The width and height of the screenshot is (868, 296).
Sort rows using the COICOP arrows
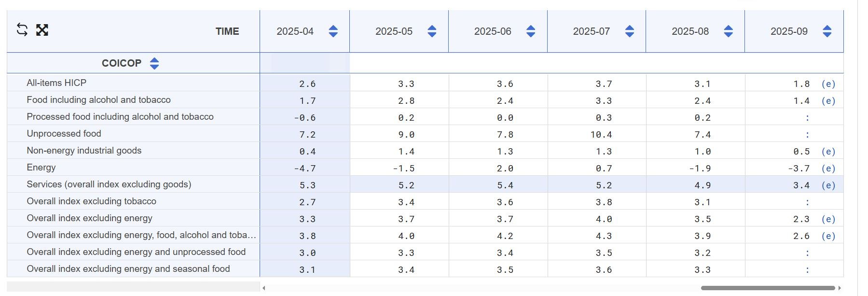click(154, 63)
